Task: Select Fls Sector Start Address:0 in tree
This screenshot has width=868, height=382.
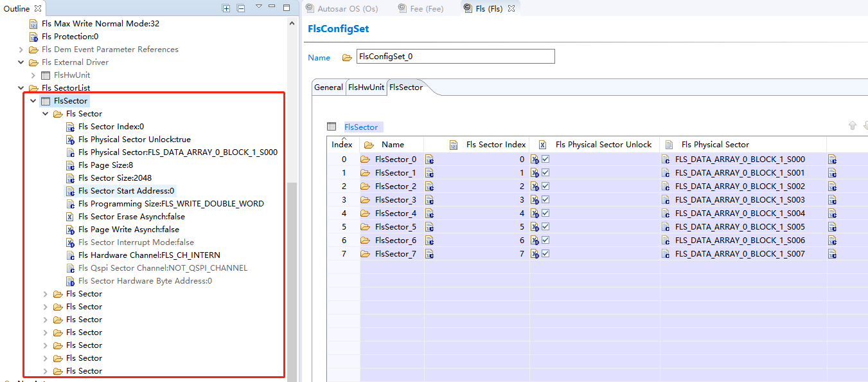Action: click(126, 191)
